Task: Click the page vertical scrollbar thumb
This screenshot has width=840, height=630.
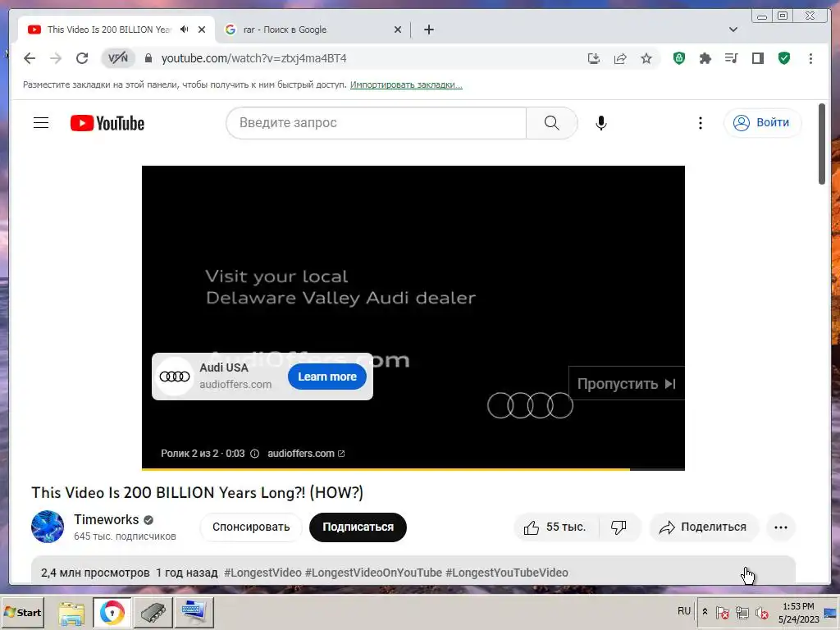Action: (x=822, y=144)
